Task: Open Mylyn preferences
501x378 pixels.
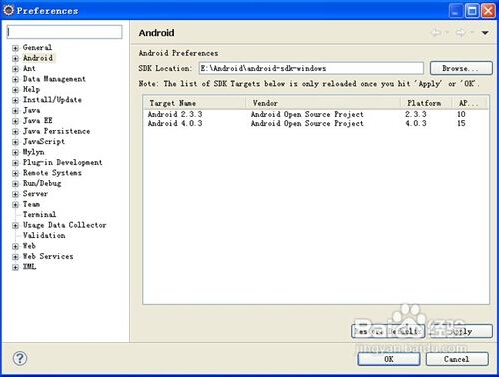Action: (x=33, y=152)
